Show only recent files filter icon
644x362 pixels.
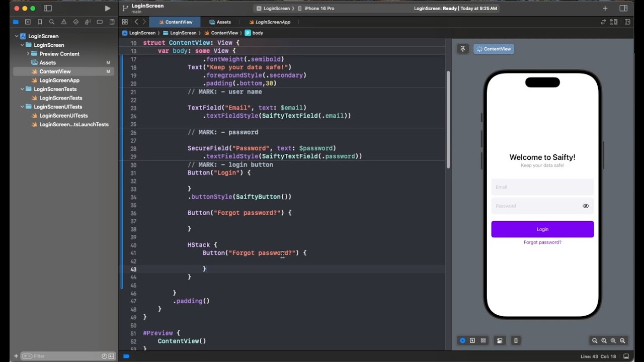(104, 356)
